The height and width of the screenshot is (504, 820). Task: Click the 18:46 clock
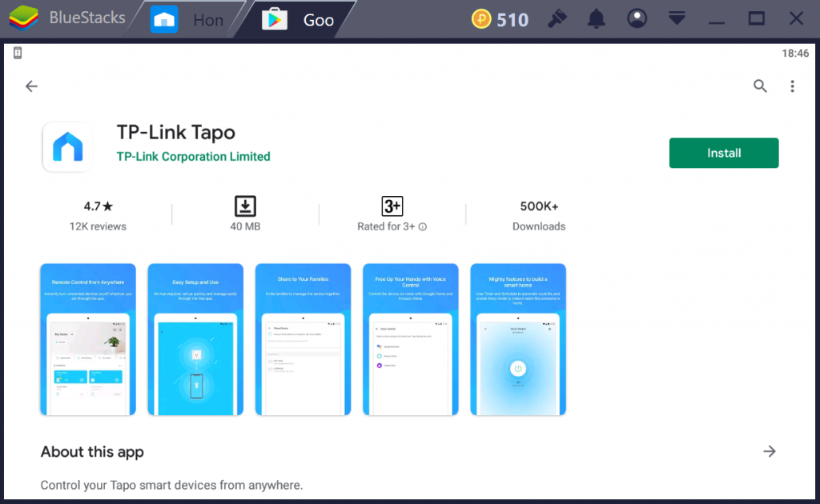tap(795, 54)
